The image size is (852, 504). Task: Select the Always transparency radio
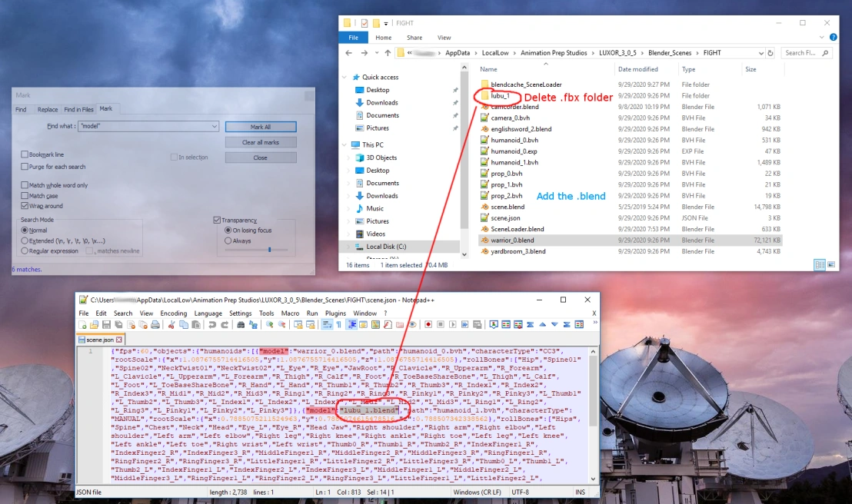point(228,240)
